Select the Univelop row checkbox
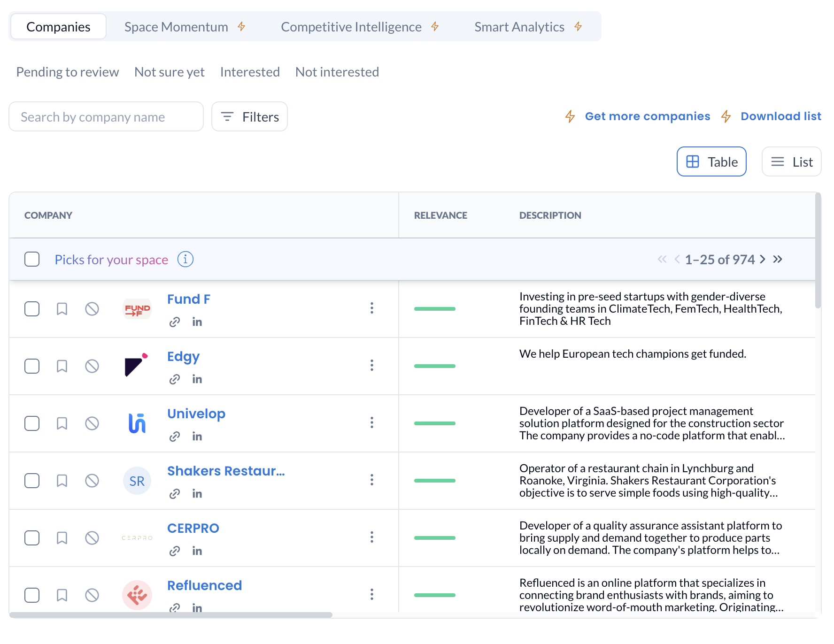 (32, 423)
